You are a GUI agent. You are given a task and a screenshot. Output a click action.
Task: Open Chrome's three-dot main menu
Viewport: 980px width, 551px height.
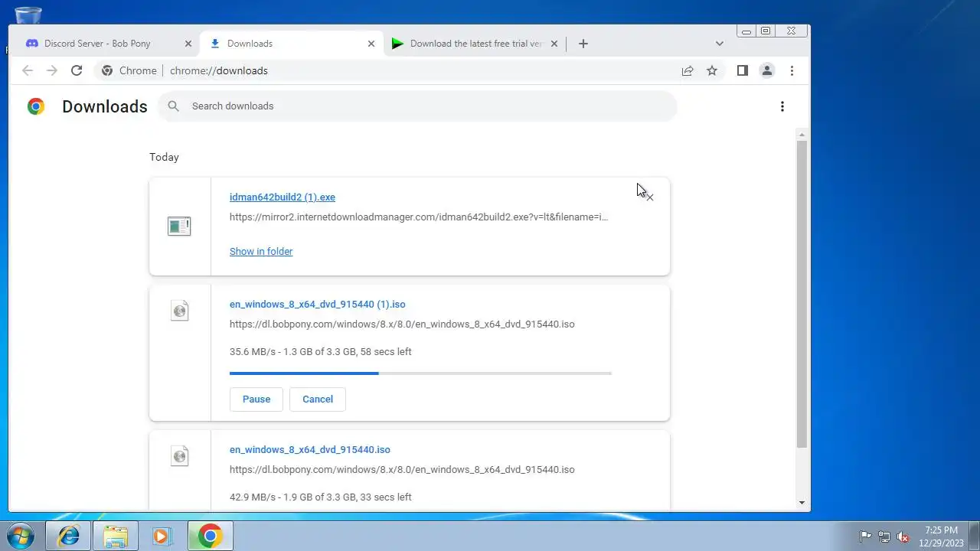point(792,70)
